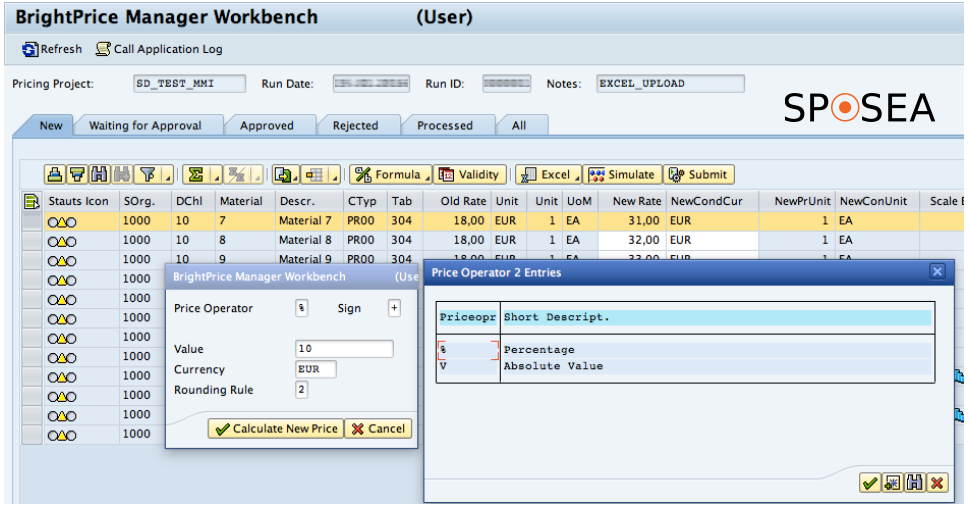Viewport: 970px width, 510px height.
Task: Click the Notes field EXCEL_UPLOAD
Action: tap(670, 84)
